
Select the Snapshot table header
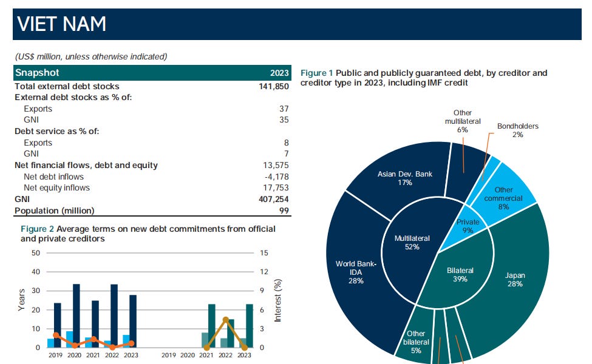tap(152, 73)
